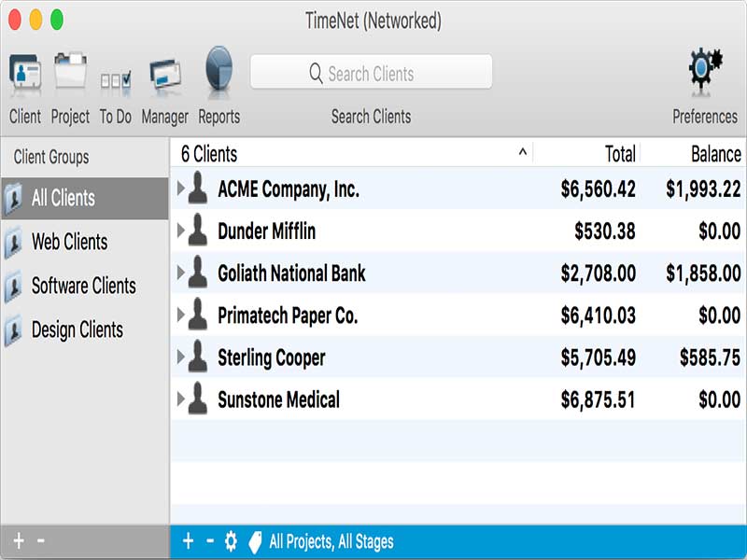Viewport: 747px width, 560px height.
Task: Click the Primatech Paper person icon
Action: tap(198, 315)
